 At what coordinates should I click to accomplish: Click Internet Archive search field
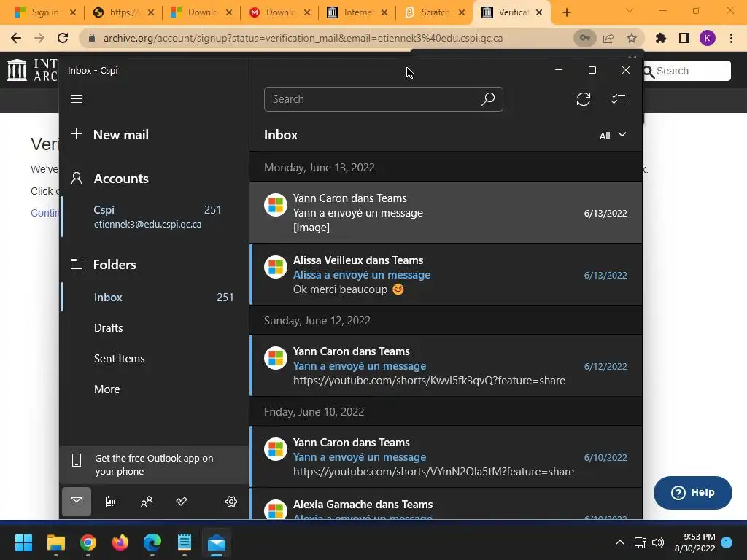click(x=692, y=71)
